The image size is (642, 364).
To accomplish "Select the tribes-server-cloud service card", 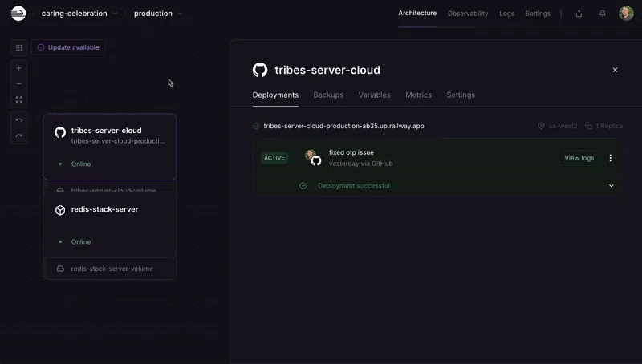I will [x=110, y=147].
